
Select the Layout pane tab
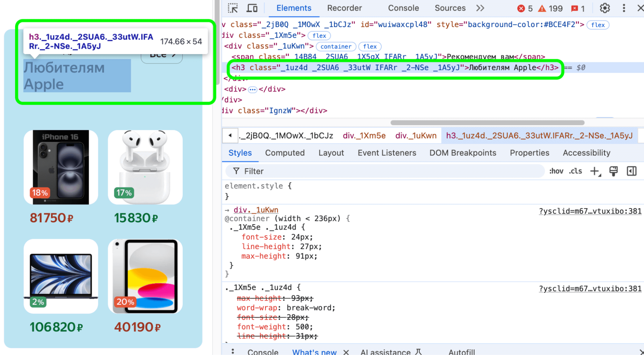click(331, 153)
